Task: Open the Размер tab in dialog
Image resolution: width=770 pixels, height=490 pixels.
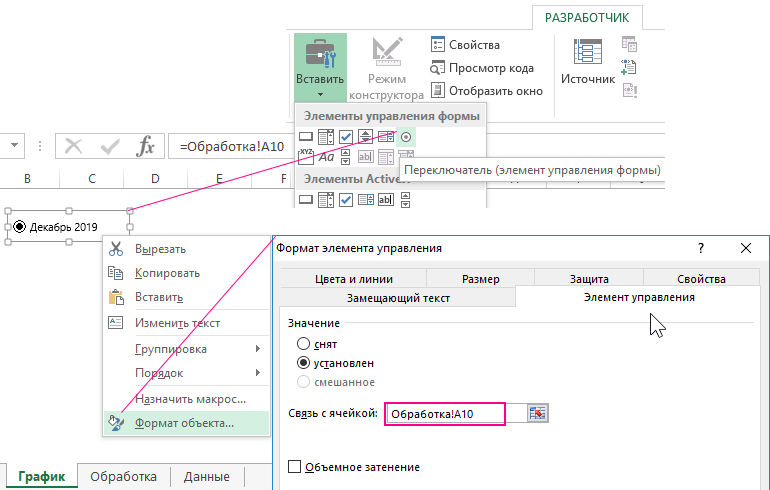Action: (480, 279)
